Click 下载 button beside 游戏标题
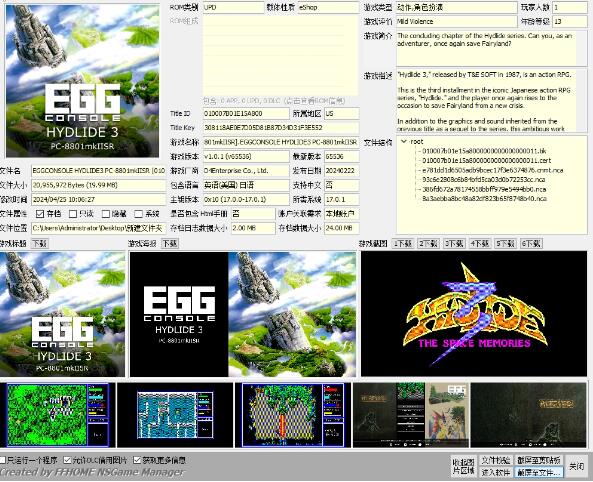 pos(39,244)
